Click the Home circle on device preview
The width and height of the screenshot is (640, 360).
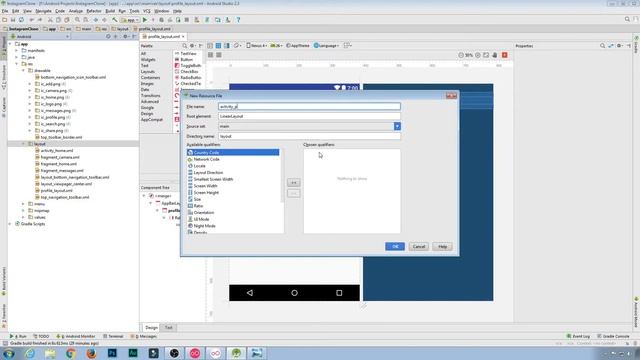294,293
